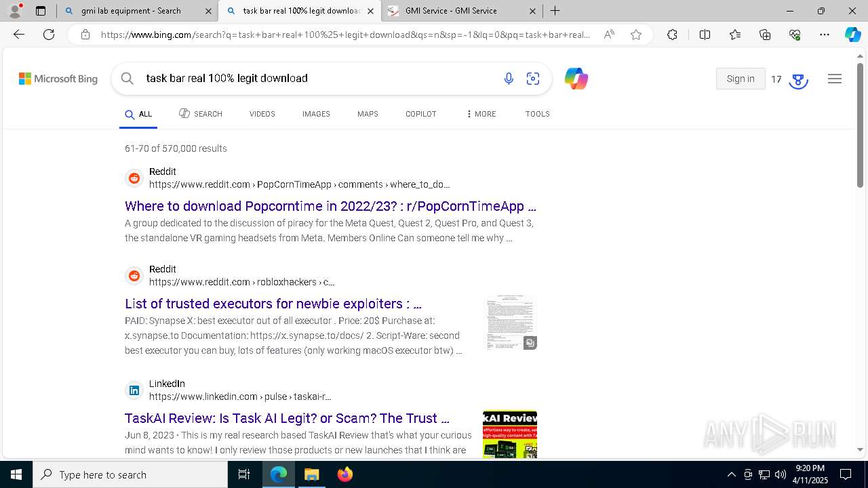Screen dimensions: 868x488
Task: Open the TOOLS option
Action: (538, 114)
